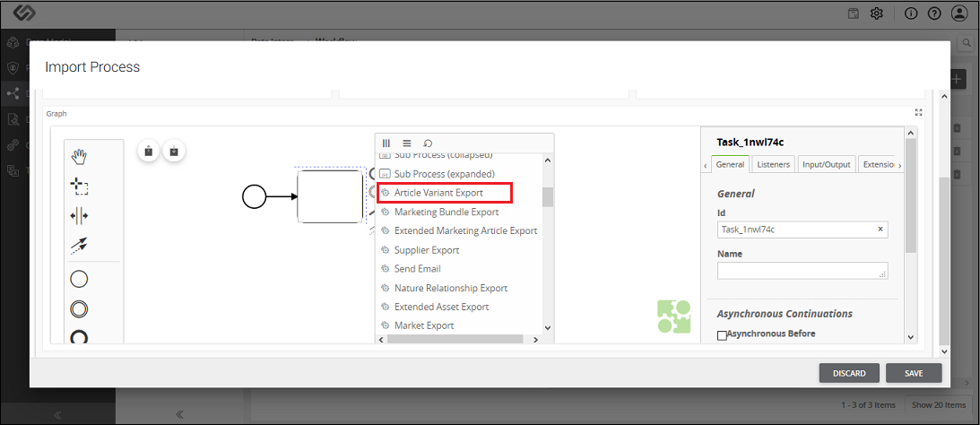Click the calendar/scheduler icon in top bar
The height and width of the screenshot is (425, 980).
853,13
